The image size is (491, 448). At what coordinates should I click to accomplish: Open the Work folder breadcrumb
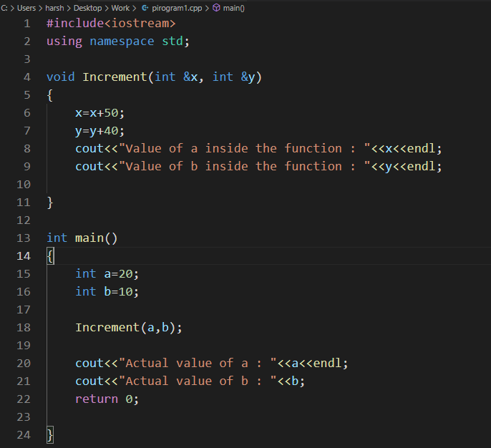120,8
